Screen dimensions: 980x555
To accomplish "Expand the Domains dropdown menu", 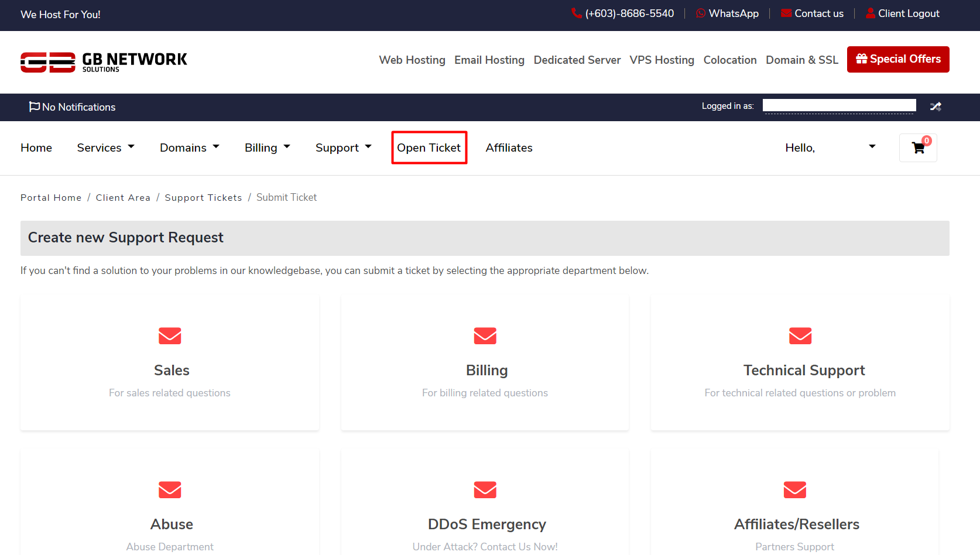I will [x=189, y=148].
